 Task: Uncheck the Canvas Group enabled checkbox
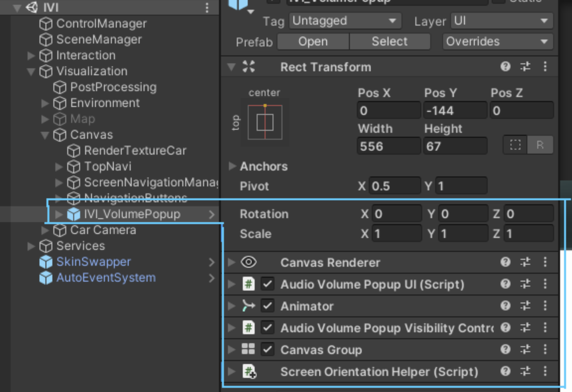pos(267,350)
